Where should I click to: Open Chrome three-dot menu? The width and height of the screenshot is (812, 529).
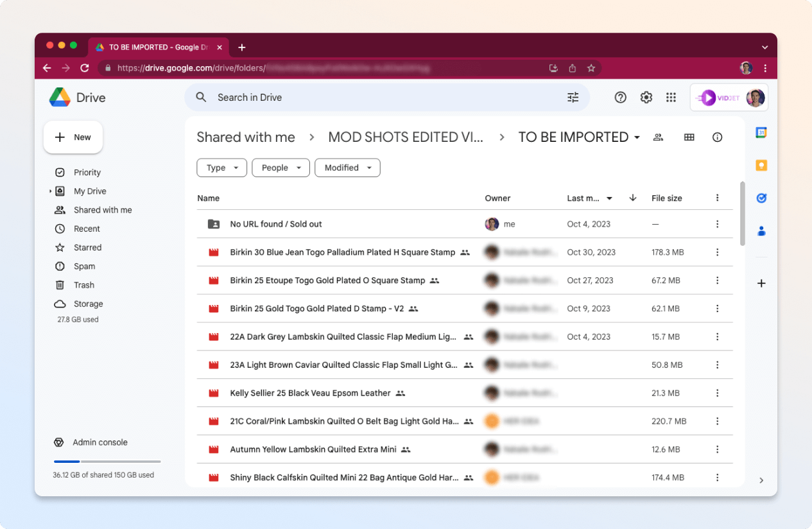765,67
